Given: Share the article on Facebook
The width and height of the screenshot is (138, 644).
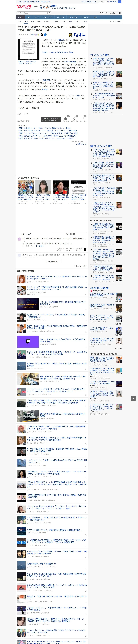Looking at the screenshot, I should (x=45, y=35).
